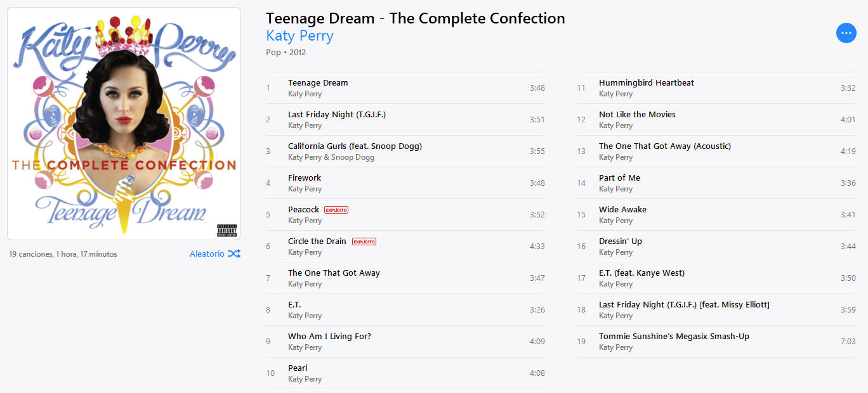Select California Gurls (feat. Snoop Dogg)
The image size is (868, 393).
(x=405, y=151)
